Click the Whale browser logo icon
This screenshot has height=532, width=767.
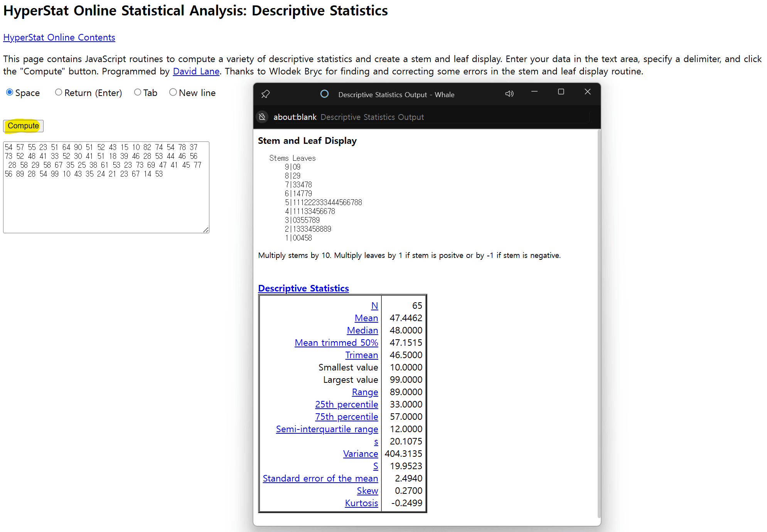pyautogui.click(x=324, y=94)
